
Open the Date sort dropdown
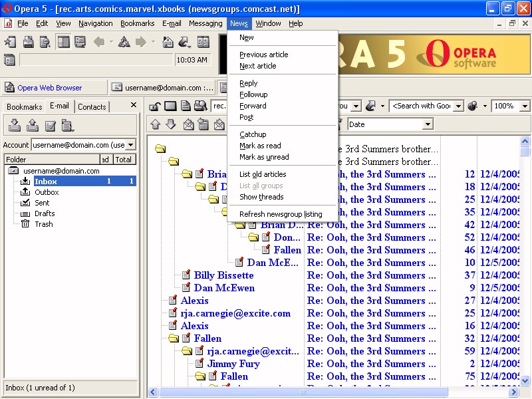pos(428,124)
